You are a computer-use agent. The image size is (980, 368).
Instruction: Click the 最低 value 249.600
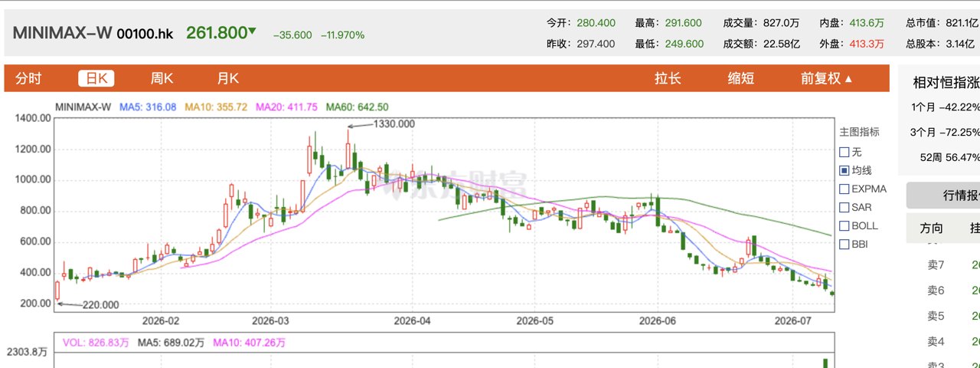tap(684, 44)
